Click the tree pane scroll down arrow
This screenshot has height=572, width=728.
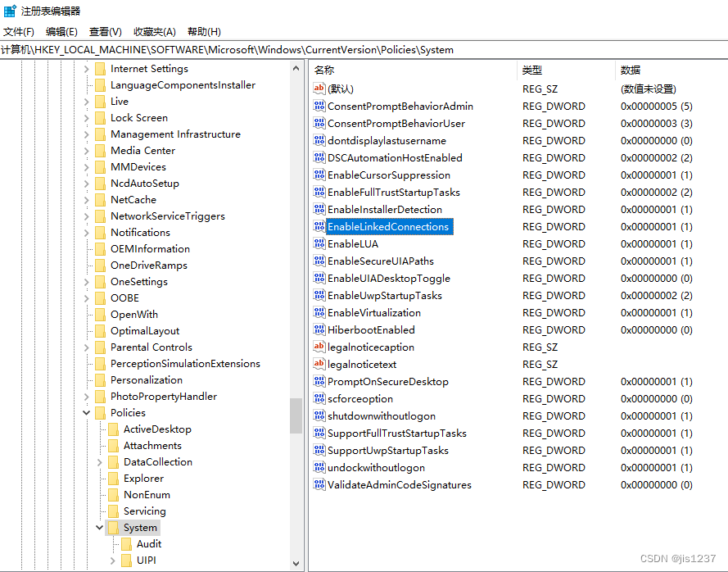(x=296, y=564)
